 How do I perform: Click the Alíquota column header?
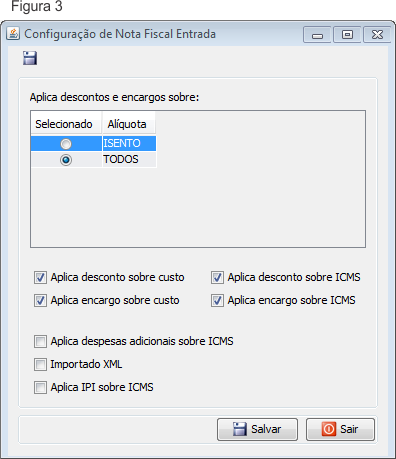[x=129, y=124]
